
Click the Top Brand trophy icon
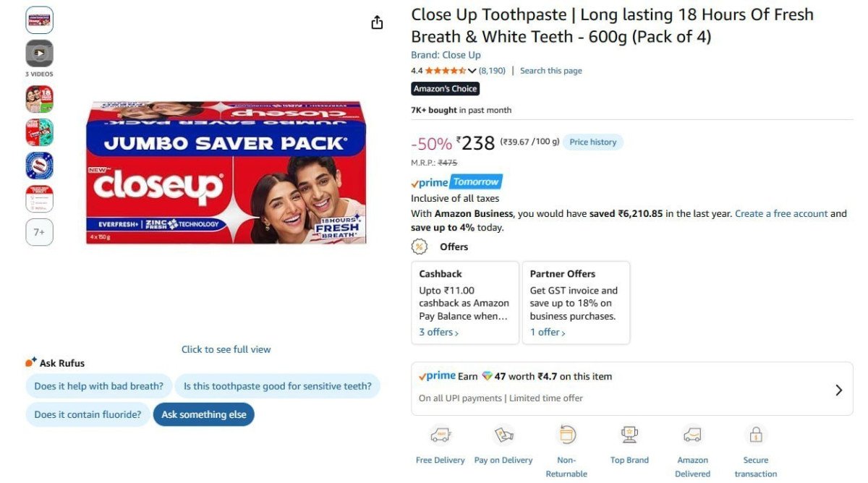629,434
